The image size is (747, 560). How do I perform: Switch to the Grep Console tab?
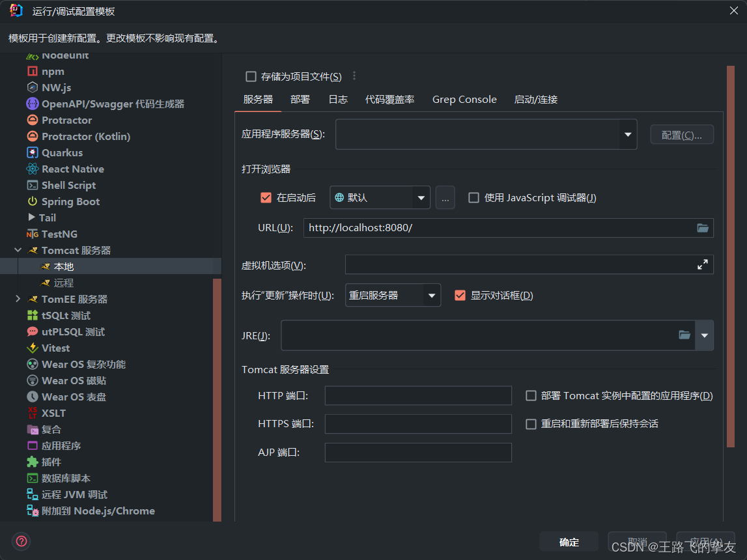point(464,100)
